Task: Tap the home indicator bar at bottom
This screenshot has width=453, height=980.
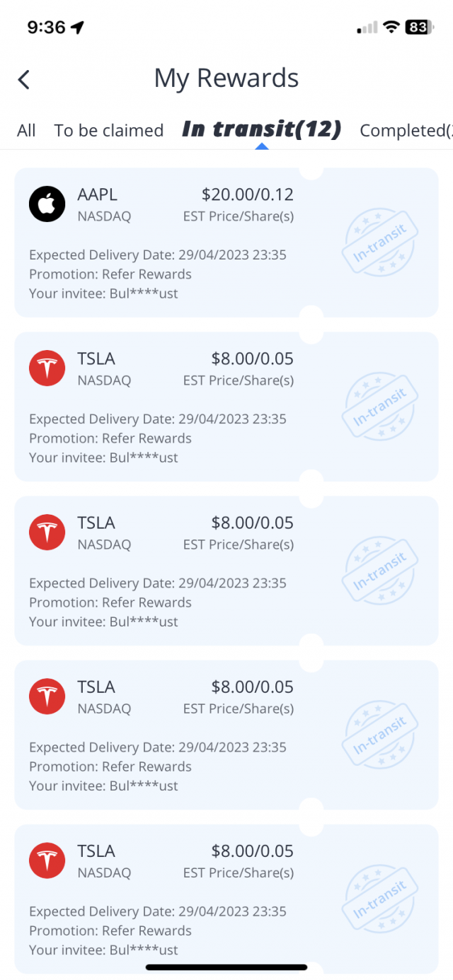Action: pyautogui.click(x=226, y=967)
